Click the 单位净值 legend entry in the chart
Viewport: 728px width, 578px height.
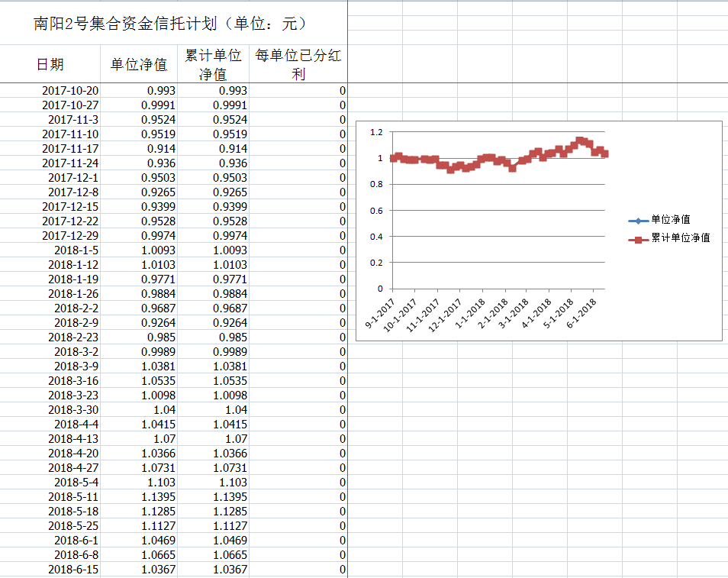(x=671, y=221)
